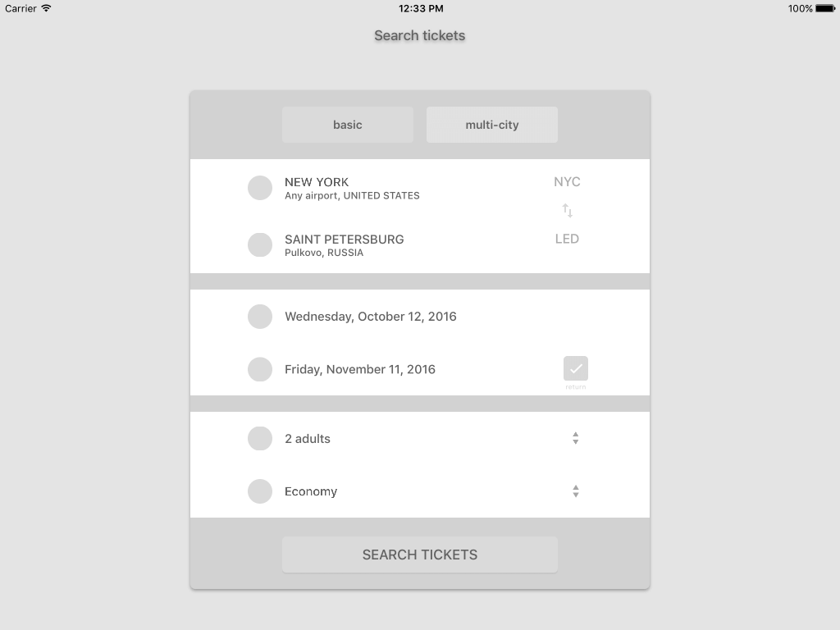Switch to the multi-city tab
Image resolution: width=840 pixels, height=630 pixels.
(492, 125)
